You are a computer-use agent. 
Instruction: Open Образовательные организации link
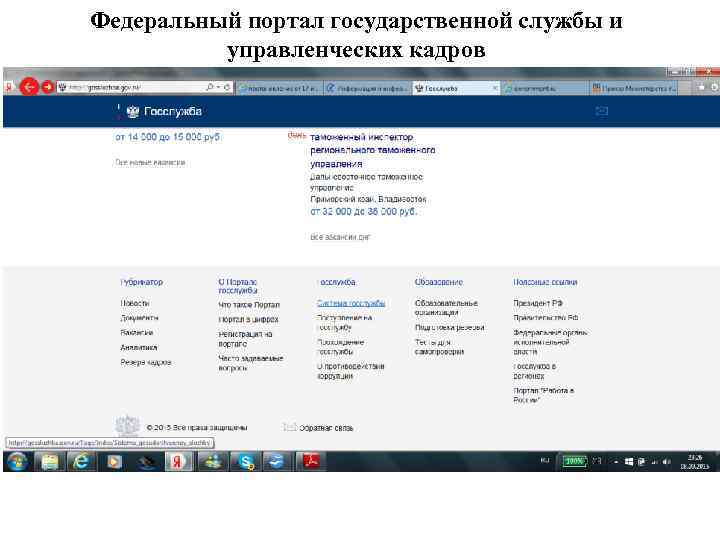446,308
